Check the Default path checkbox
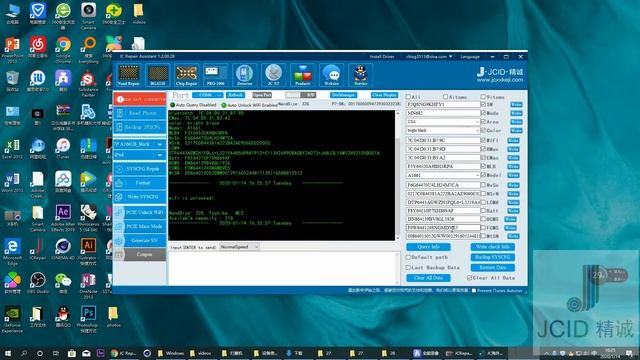The width and height of the screenshot is (640, 360). (408, 258)
